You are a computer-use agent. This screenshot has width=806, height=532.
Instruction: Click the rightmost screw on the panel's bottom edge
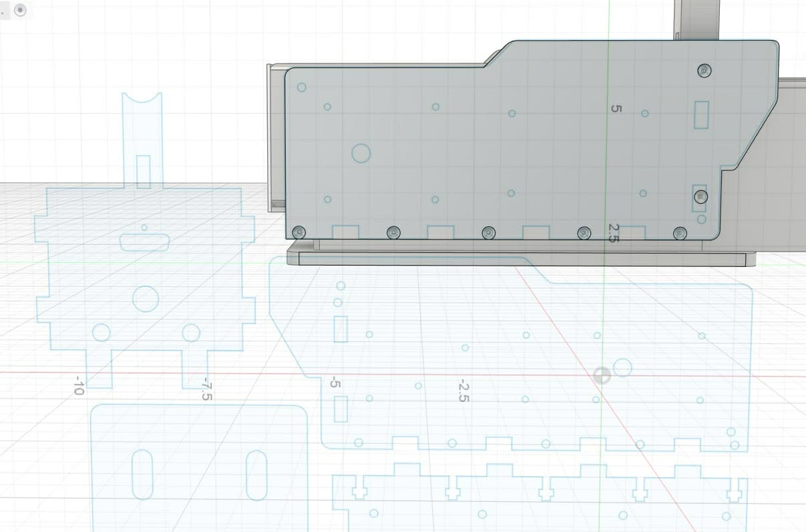pyautogui.click(x=680, y=233)
